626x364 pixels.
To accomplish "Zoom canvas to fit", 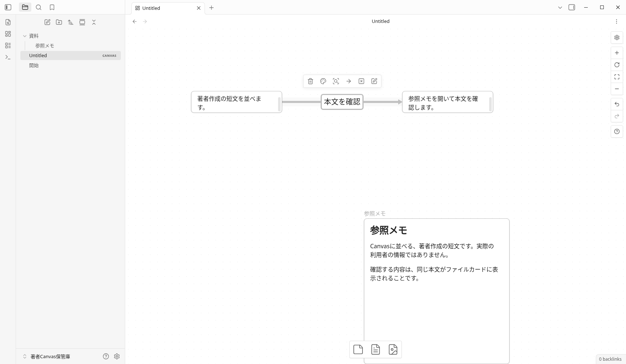I will (x=617, y=77).
